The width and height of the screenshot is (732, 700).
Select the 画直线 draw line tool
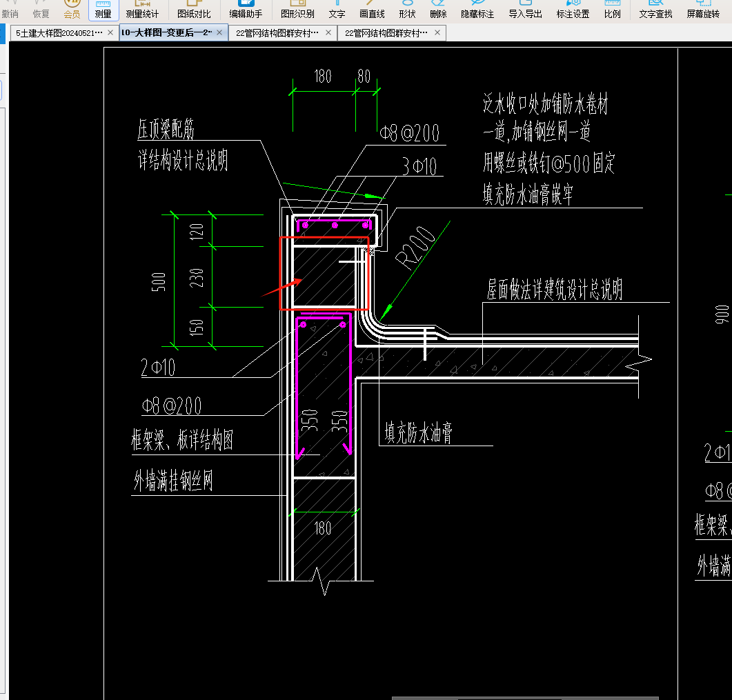372,10
